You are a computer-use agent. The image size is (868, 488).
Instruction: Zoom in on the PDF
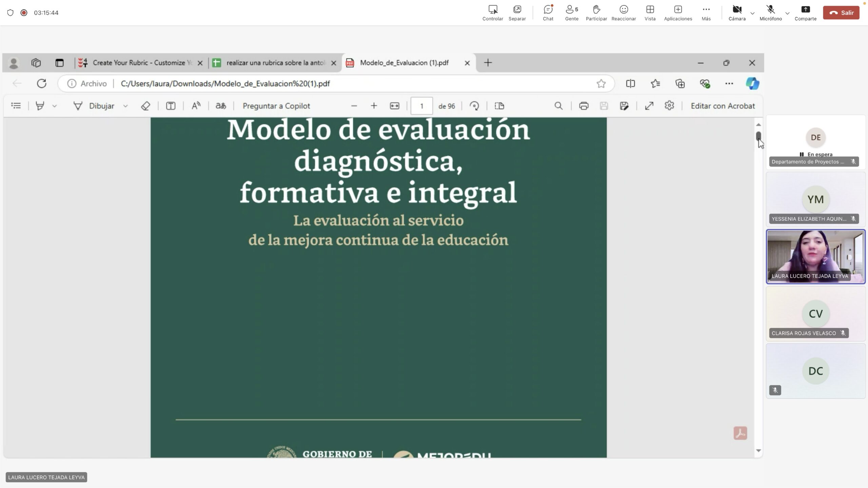(374, 106)
